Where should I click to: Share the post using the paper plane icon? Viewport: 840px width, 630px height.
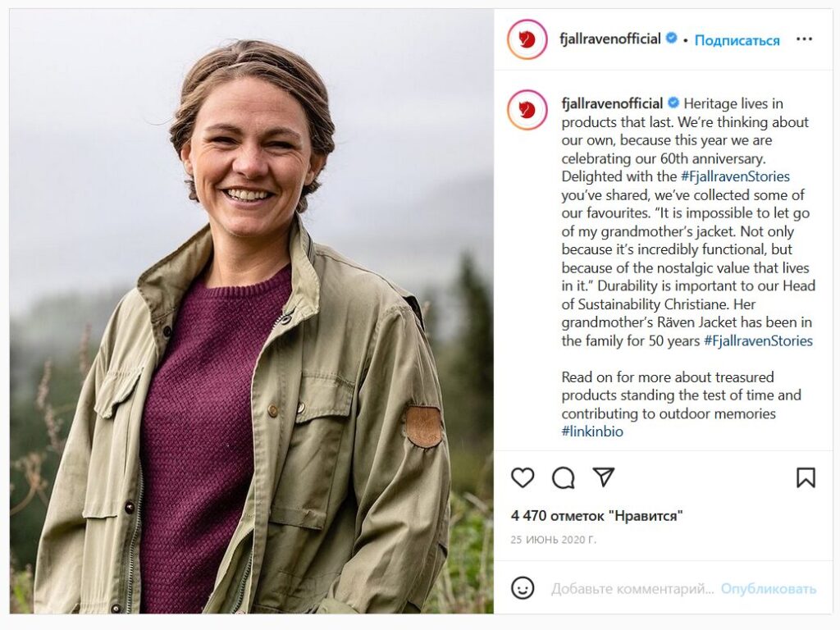604,477
